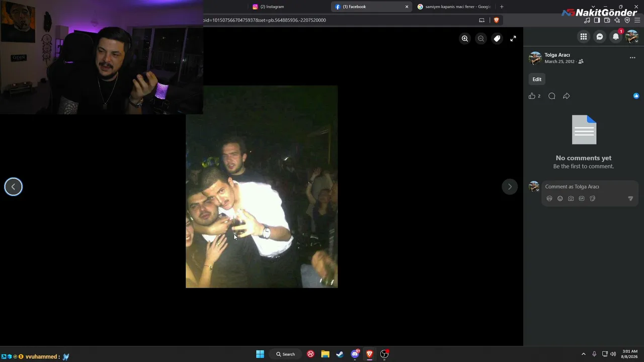Toggle the browser sidebar panel
This screenshot has width=644, height=362.
[597, 20]
